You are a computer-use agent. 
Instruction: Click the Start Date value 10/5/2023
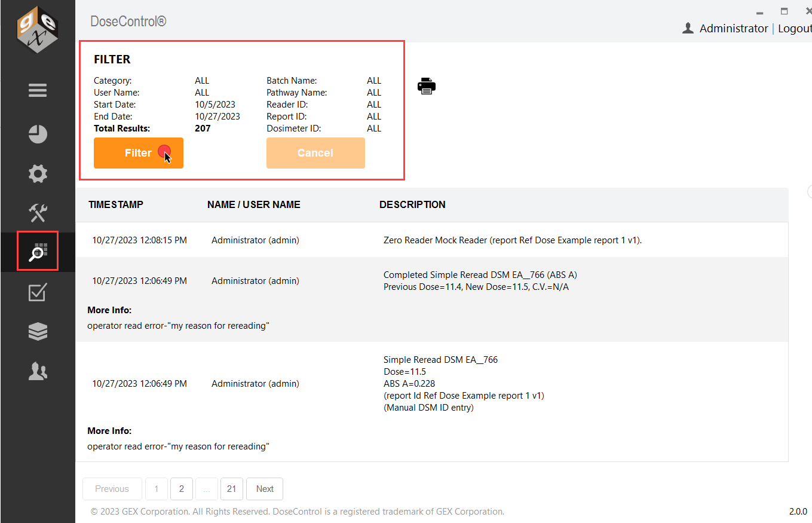coord(215,105)
